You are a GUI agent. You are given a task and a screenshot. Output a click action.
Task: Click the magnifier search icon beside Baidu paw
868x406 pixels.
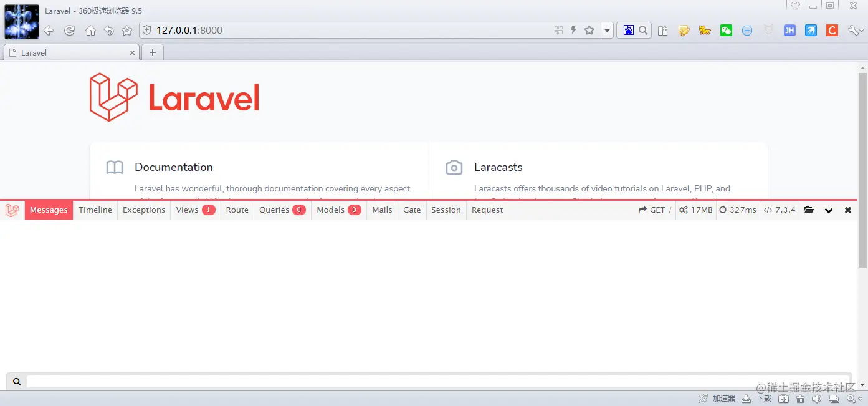click(644, 30)
